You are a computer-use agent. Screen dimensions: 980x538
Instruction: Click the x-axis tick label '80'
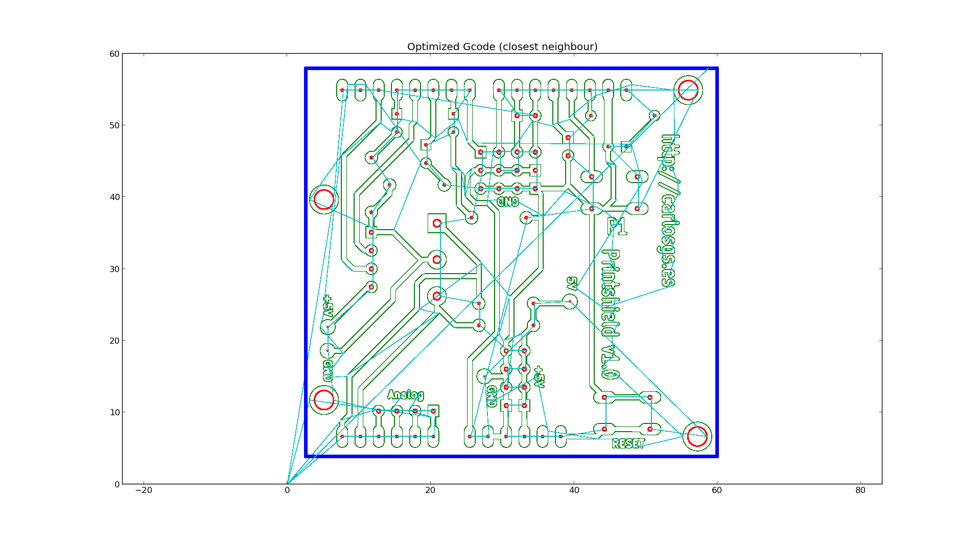click(860, 490)
